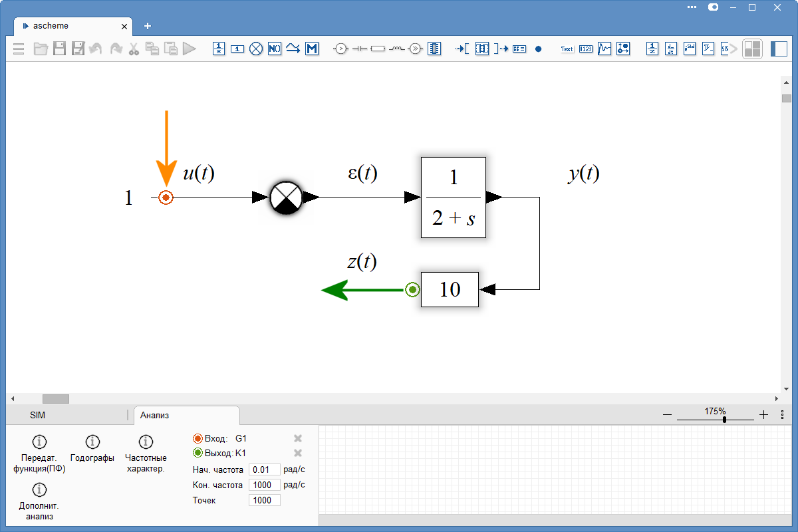Viewport: 798px width, 532px height.
Task: Switch to the SIM tab
Action: pyautogui.click(x=38, y=415)
